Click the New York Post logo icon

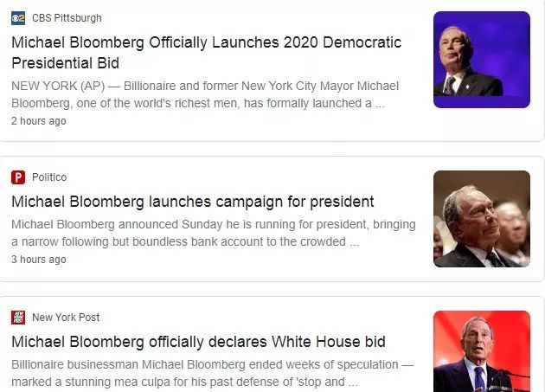click(18, 318)
